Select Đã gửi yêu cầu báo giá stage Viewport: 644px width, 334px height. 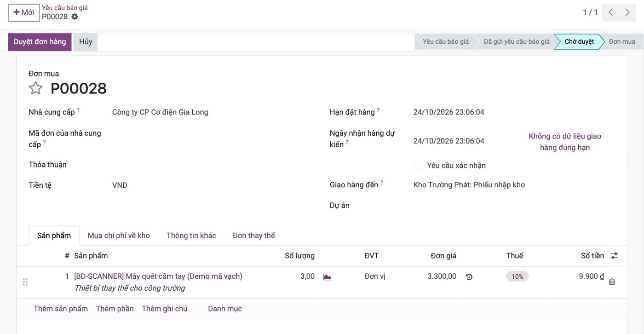pyautogui.click(x=517, y=42)
